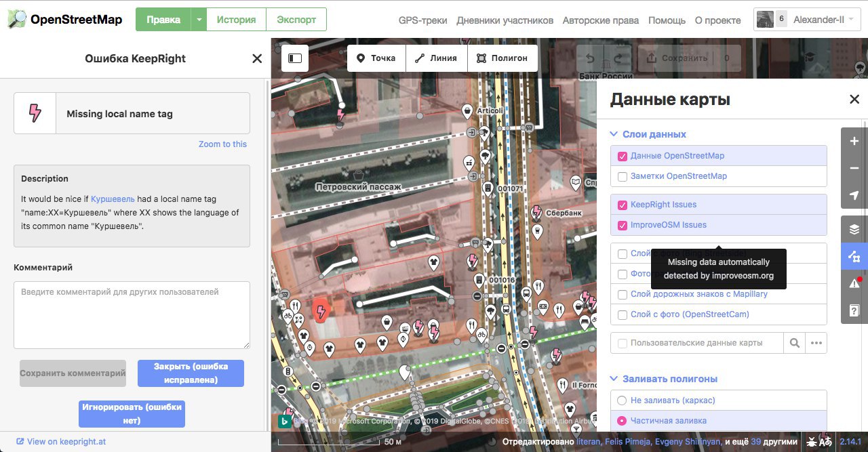Open the Помощь menu item
868x452 pixels.
point(667,20)
